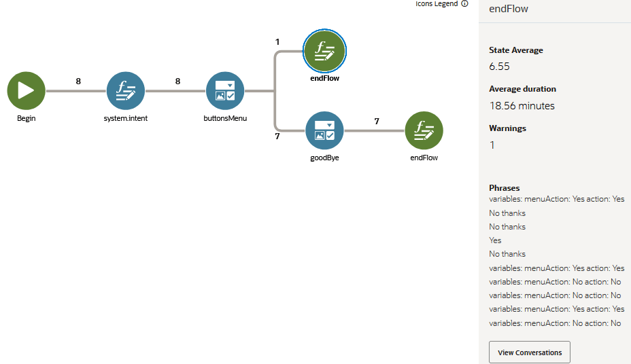The width and height of the screenshot is (631, 364).
Task: Click count 8 between Begin and system.intent
Action: (x=78, y=81)
